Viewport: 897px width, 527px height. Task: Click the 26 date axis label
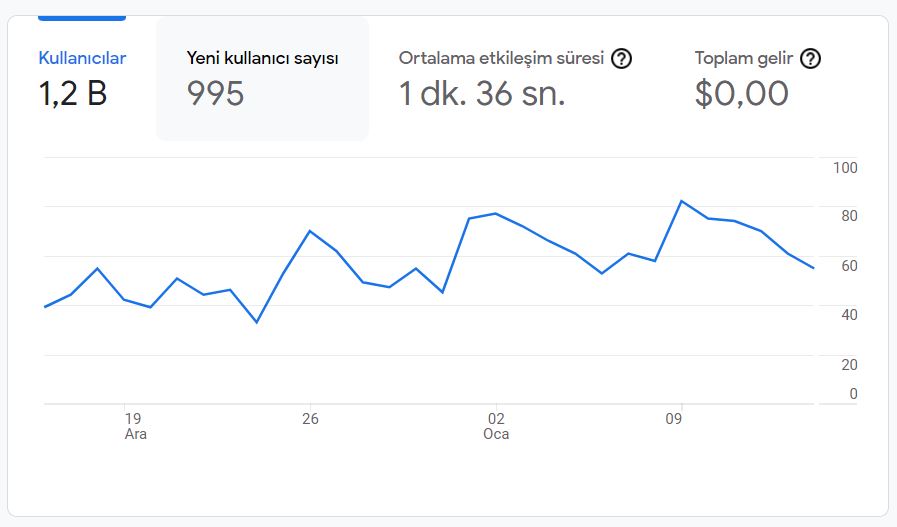click(x=310, y=419)
